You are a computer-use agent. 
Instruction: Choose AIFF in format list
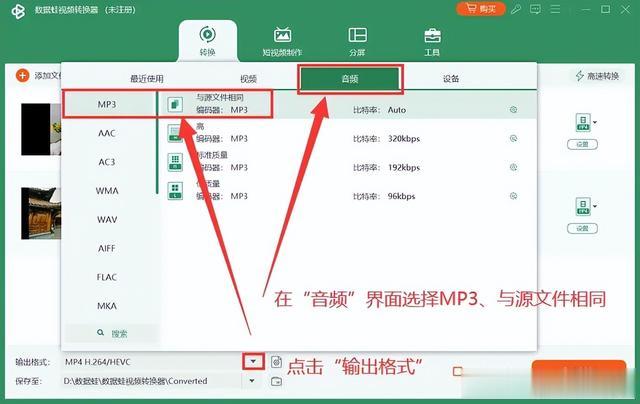coord(107,248)
